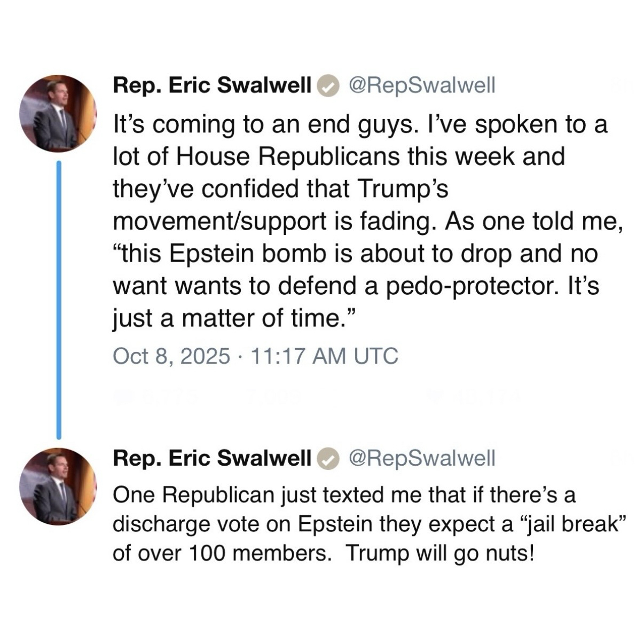Viewport: 644px width, 644px height.
Task: Click @RepSwalwell handle in the first tweet
Action: coord(422,86)
